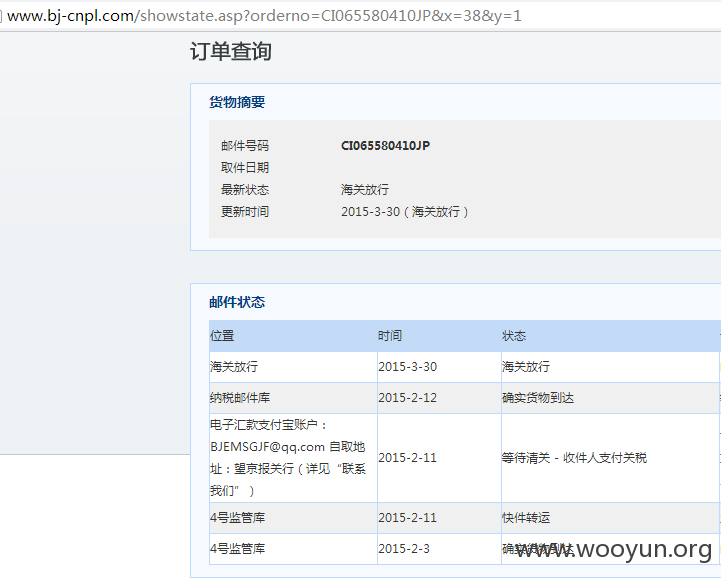Click the 订单查询 page heading
This screenshot has width=721, height=578.
(x=231, y=51)
